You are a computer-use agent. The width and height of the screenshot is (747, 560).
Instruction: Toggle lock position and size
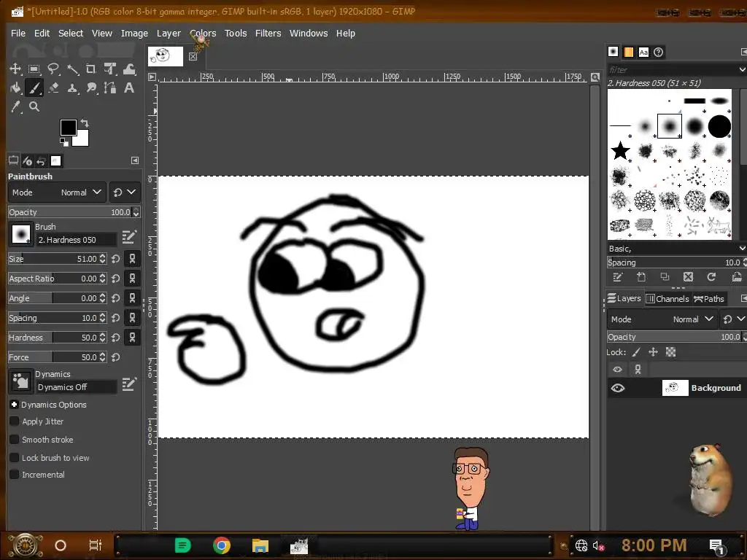[x=653, y=352]
